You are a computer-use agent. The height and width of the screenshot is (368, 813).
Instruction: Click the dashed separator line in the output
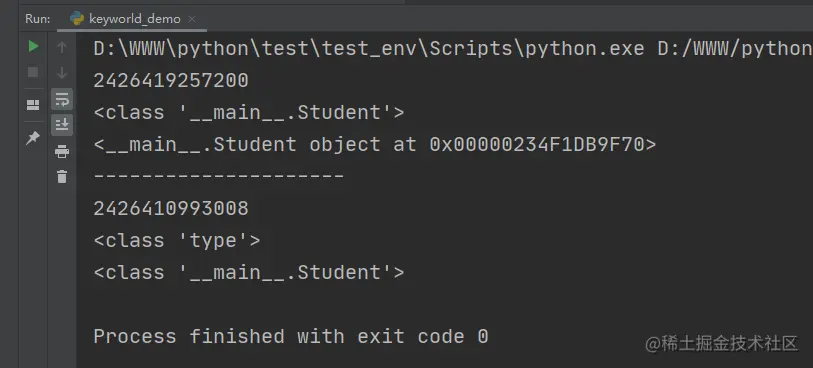(x=218, y=177)
